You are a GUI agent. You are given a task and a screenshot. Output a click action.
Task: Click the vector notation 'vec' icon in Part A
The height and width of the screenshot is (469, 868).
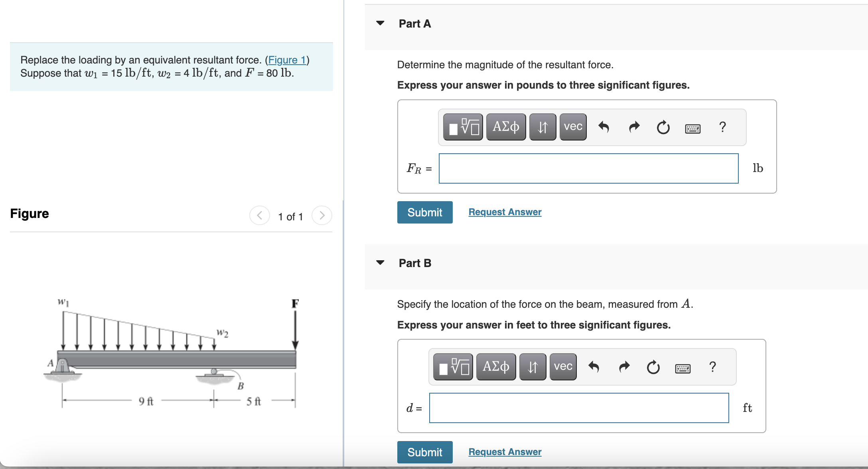pos(572,127)
